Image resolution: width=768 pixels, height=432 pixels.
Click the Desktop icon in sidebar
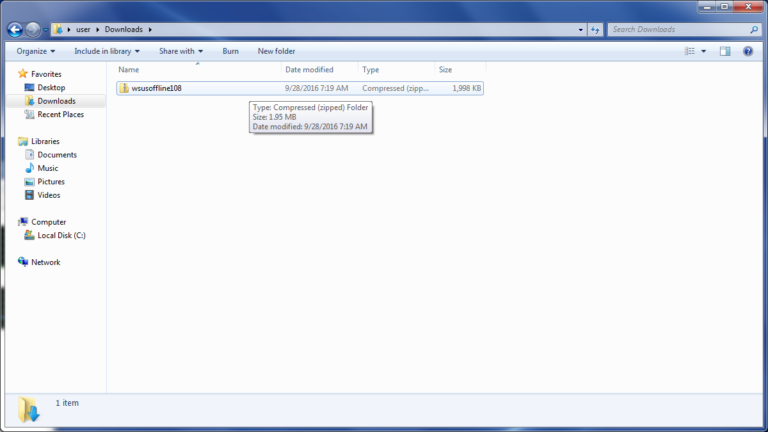[x=29, y=87]
